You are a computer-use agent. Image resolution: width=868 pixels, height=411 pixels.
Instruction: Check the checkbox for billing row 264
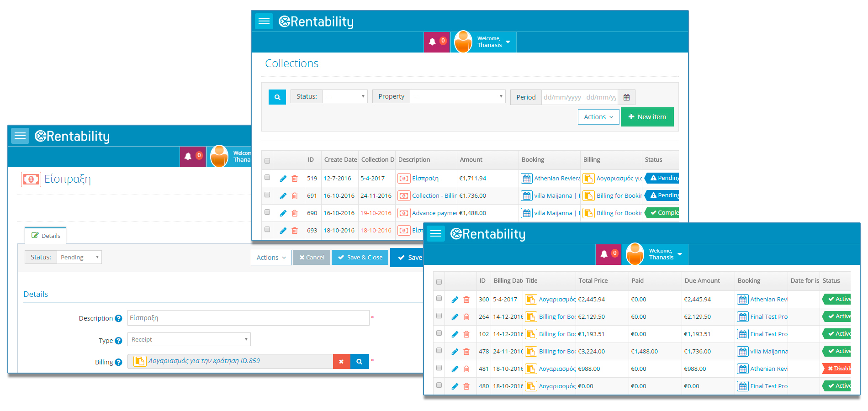(x=439, y=316)
